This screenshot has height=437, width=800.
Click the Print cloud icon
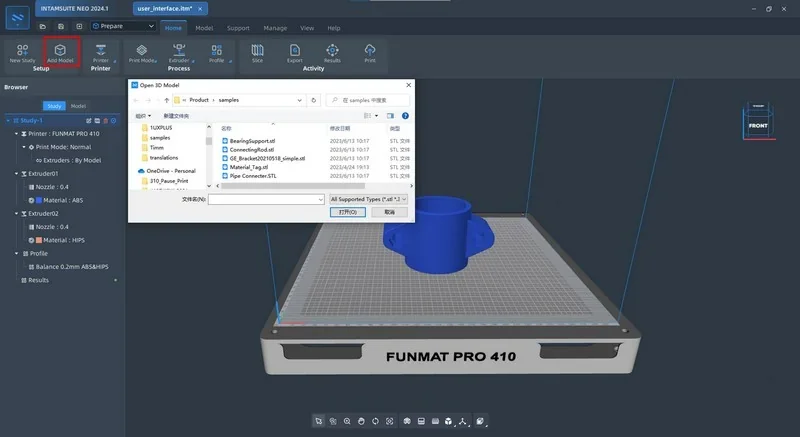(370, 50)
